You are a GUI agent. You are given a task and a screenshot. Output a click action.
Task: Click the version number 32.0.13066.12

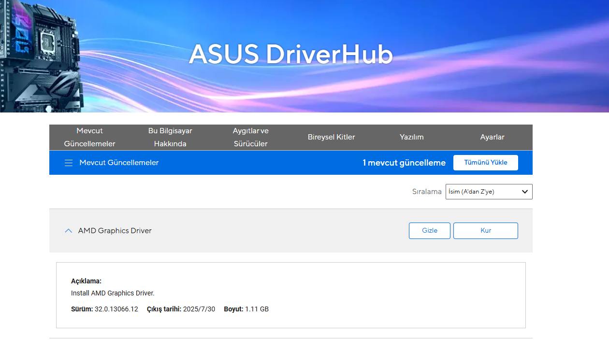pos(116,309)
